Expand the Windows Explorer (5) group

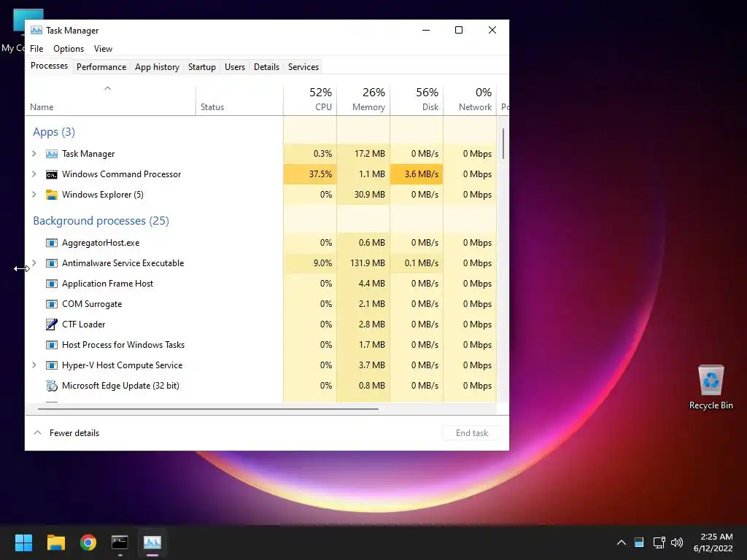pos(34,194)
